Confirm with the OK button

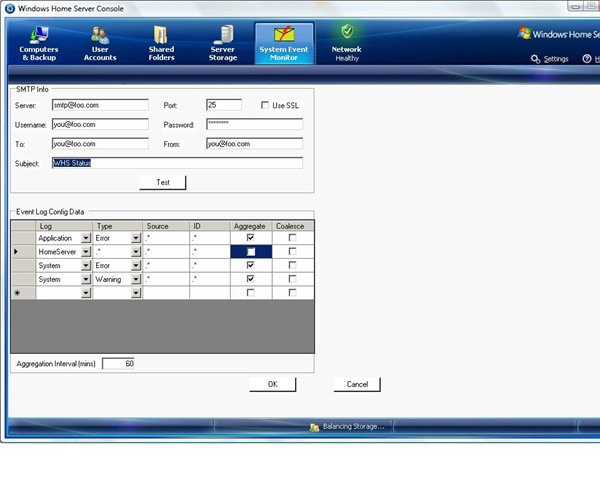(272, 384)
